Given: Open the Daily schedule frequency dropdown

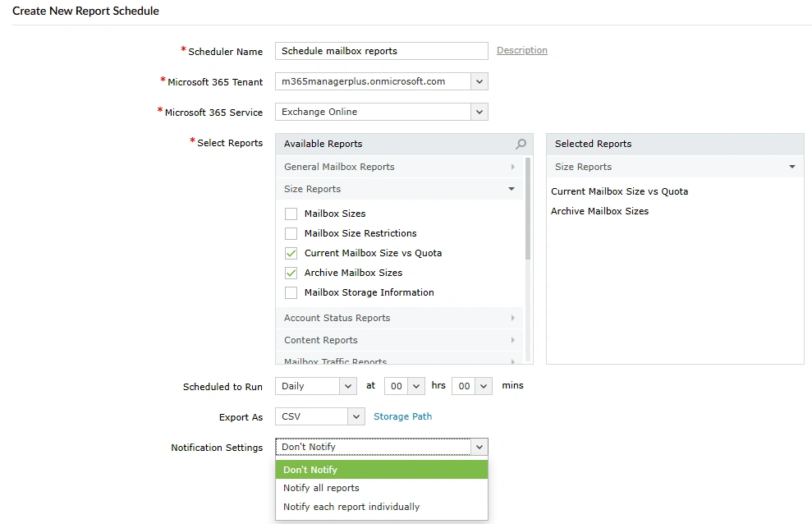Looking at the screenshot, I should point(346,385).
